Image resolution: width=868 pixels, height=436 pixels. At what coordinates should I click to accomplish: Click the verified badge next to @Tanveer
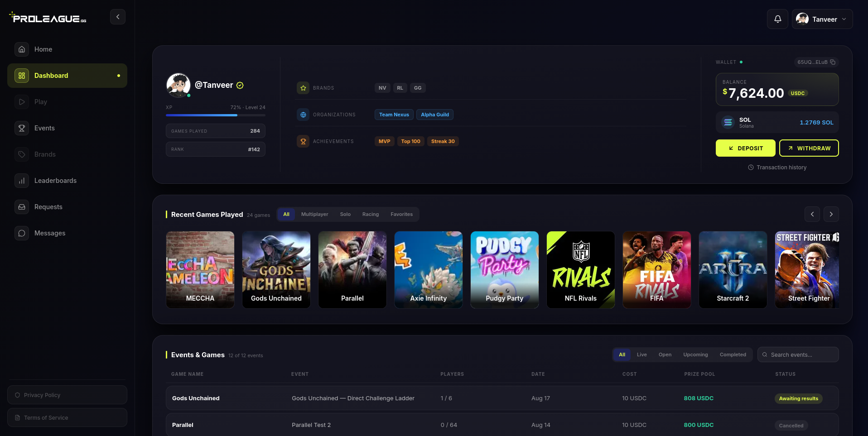pyautogui.click(x=240, y=85)
